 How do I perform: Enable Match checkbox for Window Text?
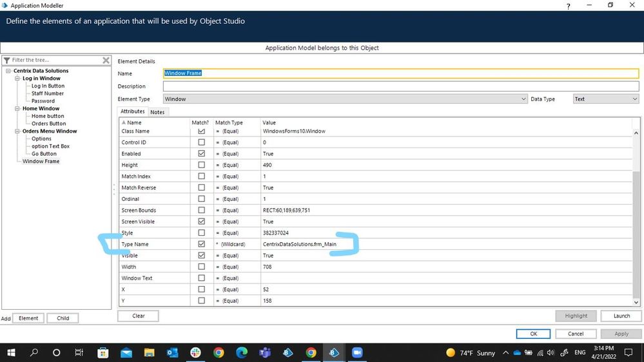(x=202, y=278)
